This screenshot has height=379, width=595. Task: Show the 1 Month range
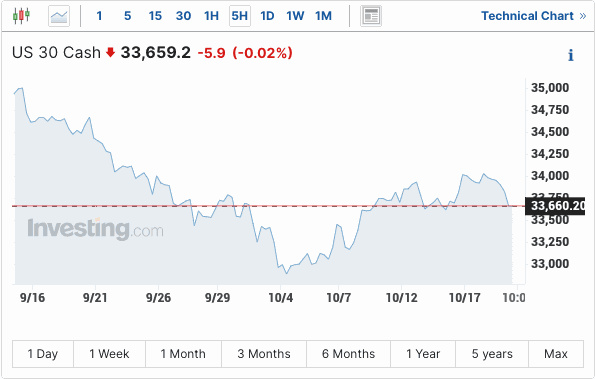[183, 354]
